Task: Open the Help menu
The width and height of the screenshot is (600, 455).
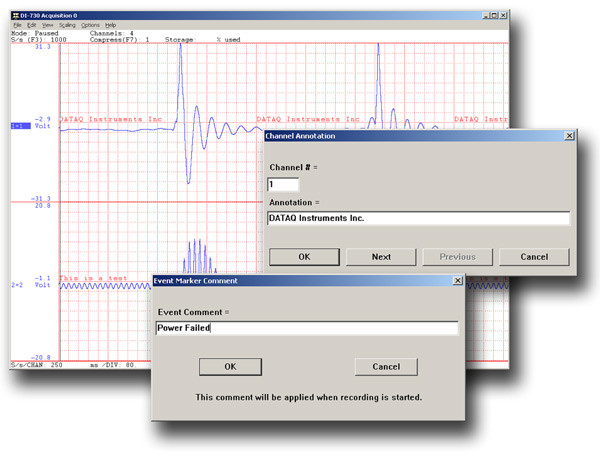Action: pyautogui.click(x=110, y=25)
